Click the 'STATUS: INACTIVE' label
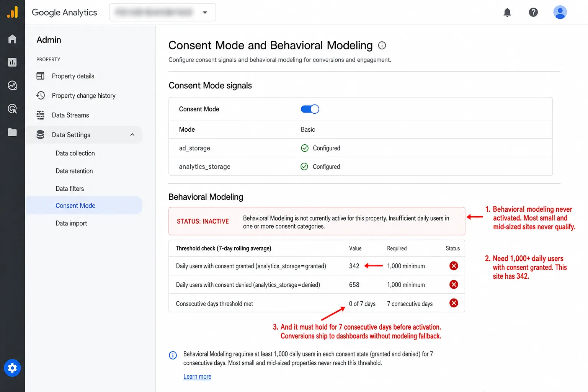Screen dimensions: 588x392 pyautogui.click(x=203, y=221)
